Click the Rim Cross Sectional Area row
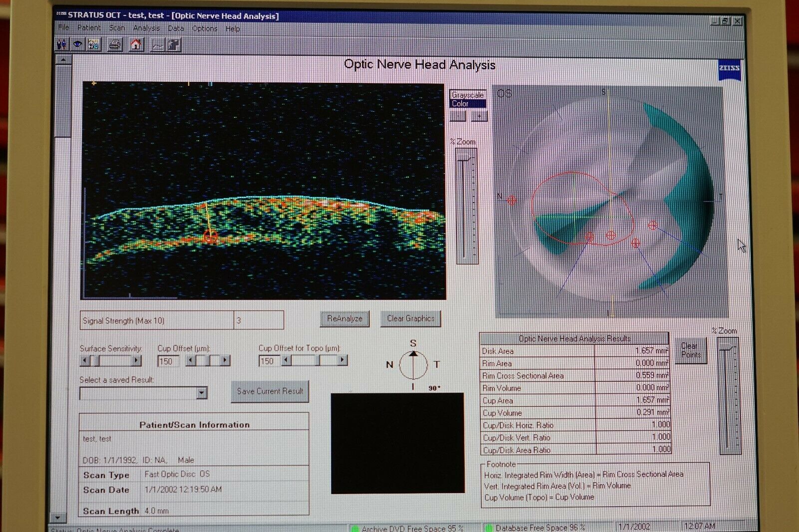Image resolution: width=799 pixels, height=532 pixels. coord(575,375)
